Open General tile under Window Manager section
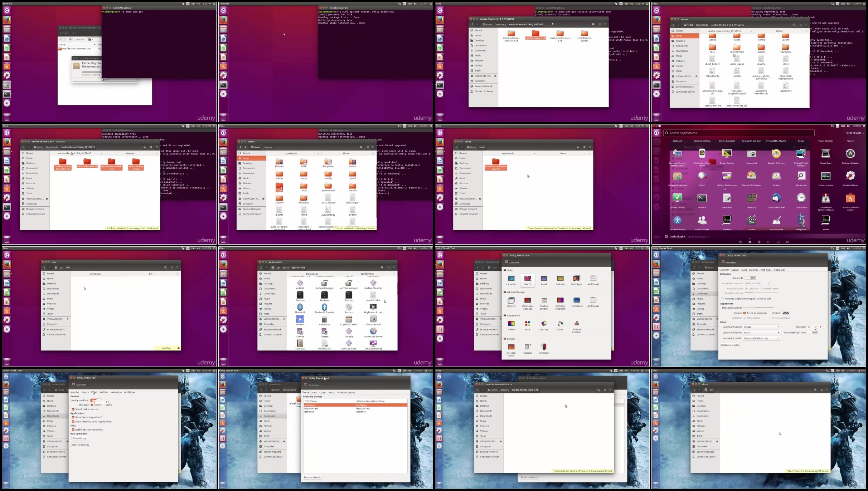The height and width of the screenshot is (491, 868). coord(511,302)
